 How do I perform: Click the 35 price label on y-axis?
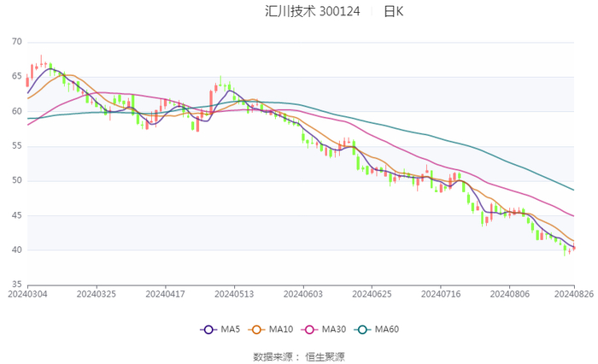click(x=17, y=285)
